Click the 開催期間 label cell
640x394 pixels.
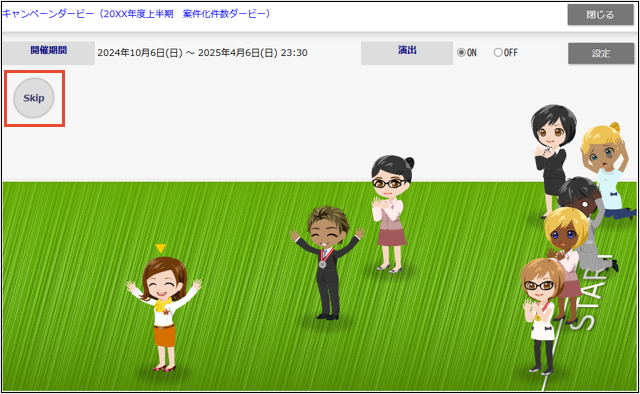point(49,53)
